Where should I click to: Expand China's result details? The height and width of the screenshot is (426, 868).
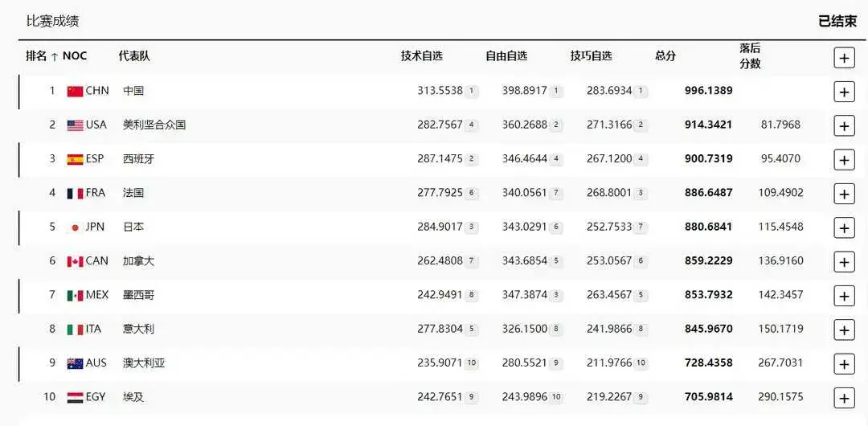coord(844,92)
